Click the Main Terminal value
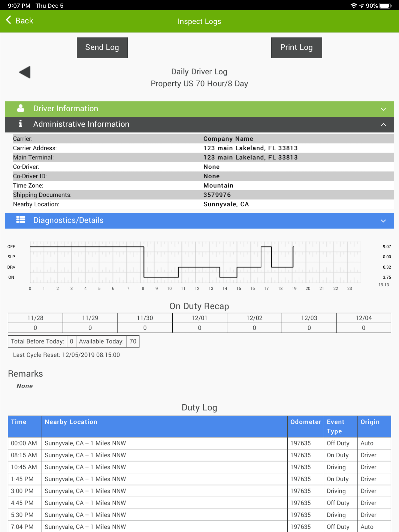The image size is (399, 532). [x=251, y=157]
